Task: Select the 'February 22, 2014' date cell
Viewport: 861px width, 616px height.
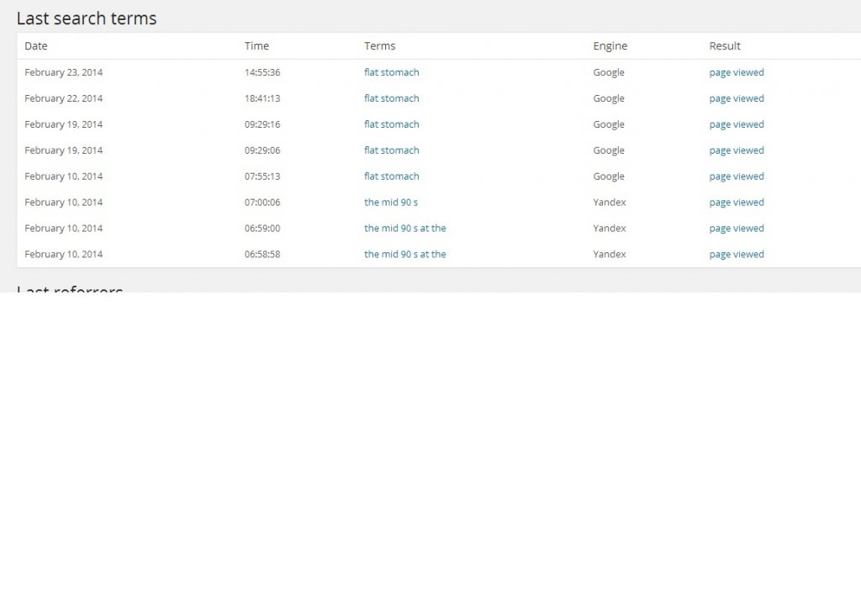Action: tap(64, 98)
